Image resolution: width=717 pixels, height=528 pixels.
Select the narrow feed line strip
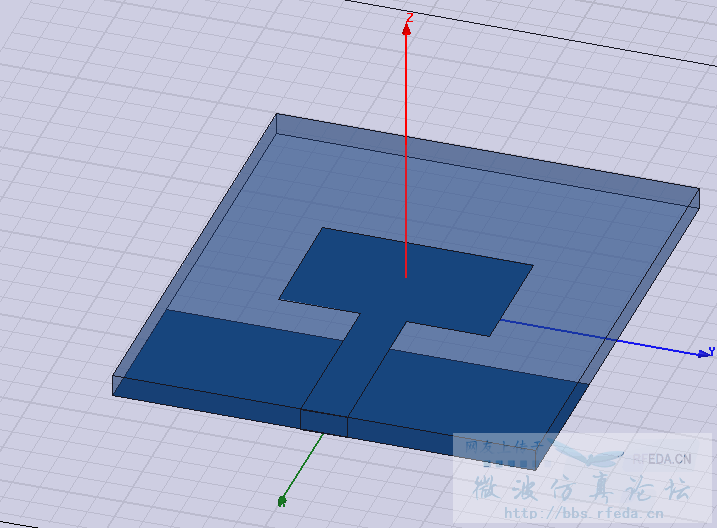coord(353,366)
